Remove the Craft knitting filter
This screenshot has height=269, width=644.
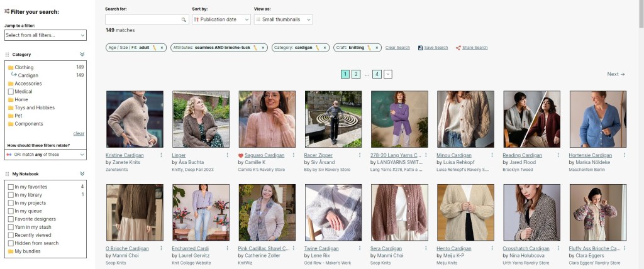[377, 48]
